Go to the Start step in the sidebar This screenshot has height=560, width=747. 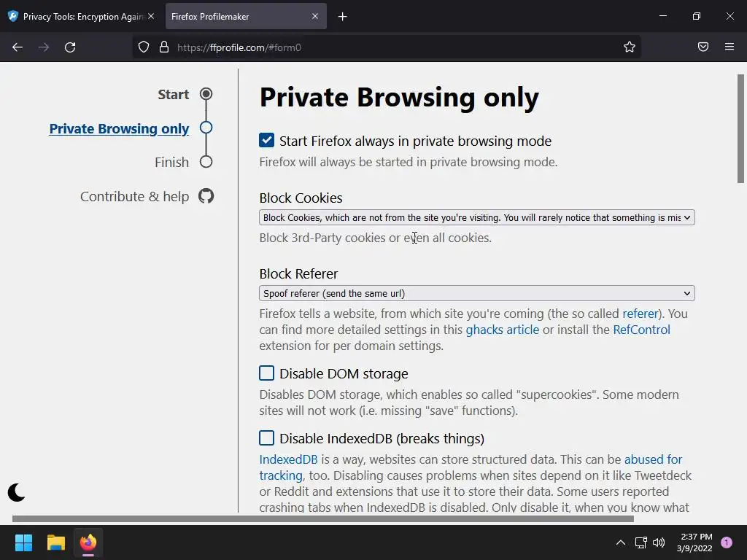[x=174, y=94]
